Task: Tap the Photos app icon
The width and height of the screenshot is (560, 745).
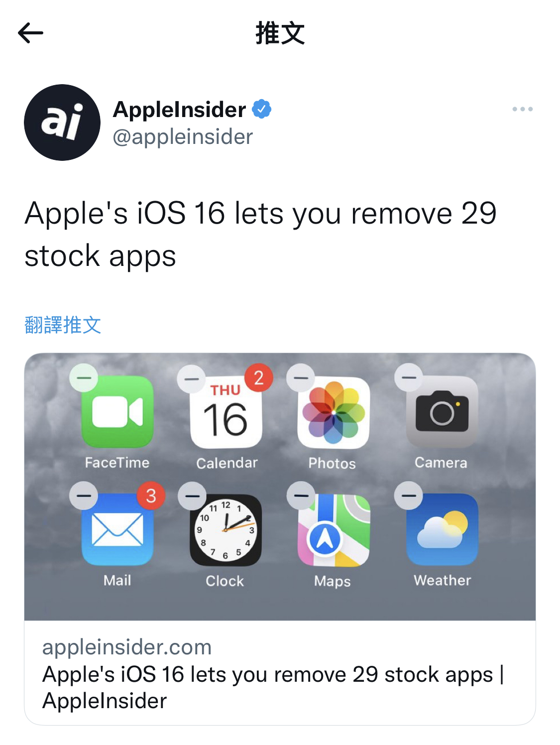Action: click(x=334, y=412)
